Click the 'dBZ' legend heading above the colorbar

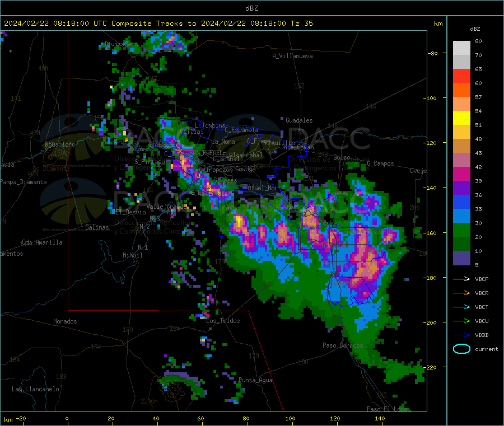(475, 29)
